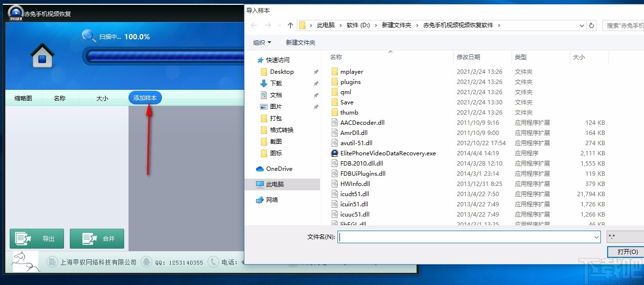Viewport: 644px width, 285px height.
Task: Open the *.* file type filter
Action: [x=625, y=237]
